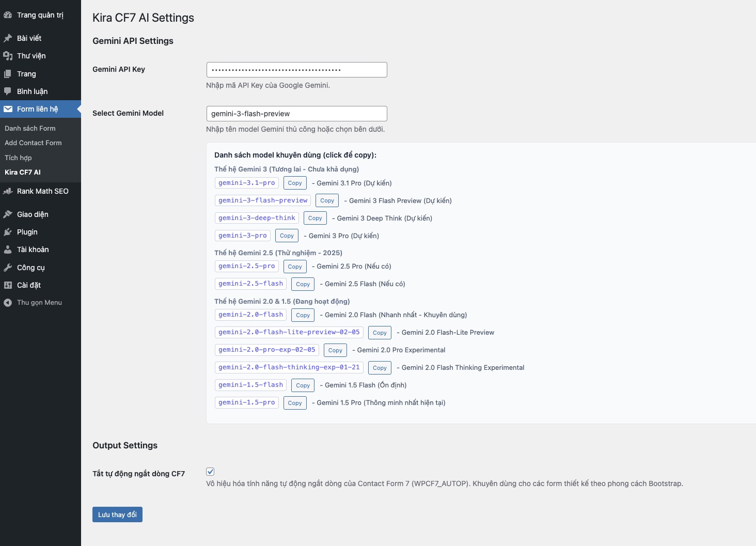The width and height of the screenshot is (756, 546).
Task: Copy gemini-2.0-flash-thinking-exp-01-21 model name
Action: [x=380, y=368]
